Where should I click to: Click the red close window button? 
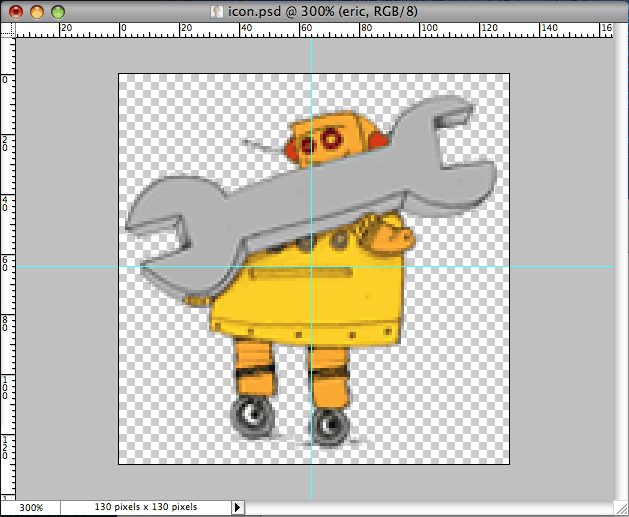16,12
